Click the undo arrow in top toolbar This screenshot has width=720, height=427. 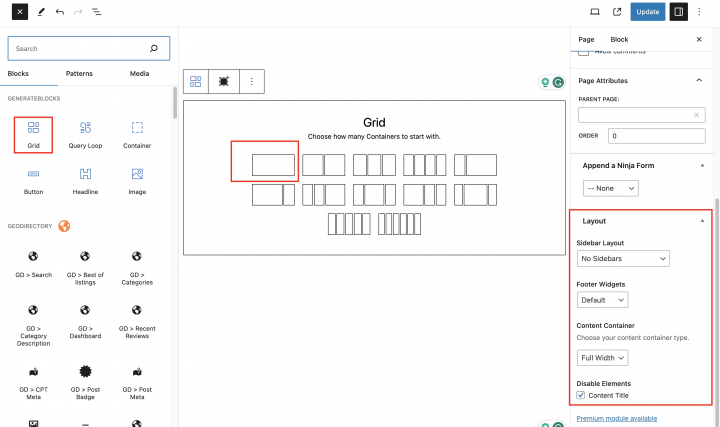[60, 12]
